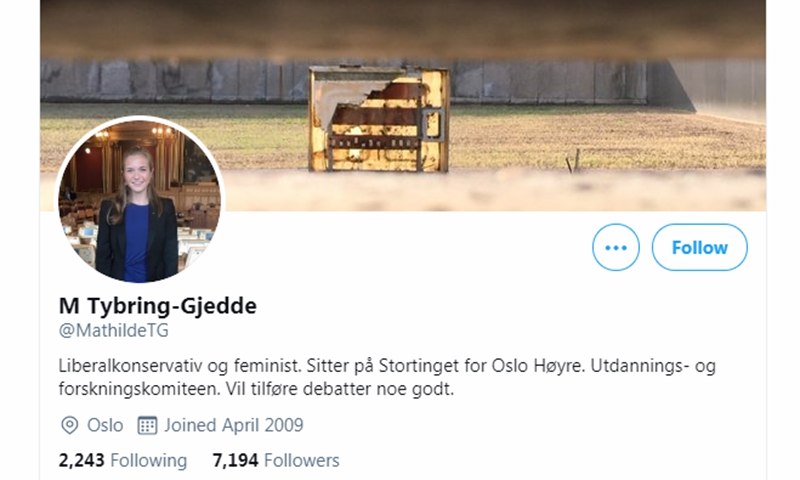Click the Joined April 2009 text
Screen dimensions: 800x480
(x=234, y=425)
